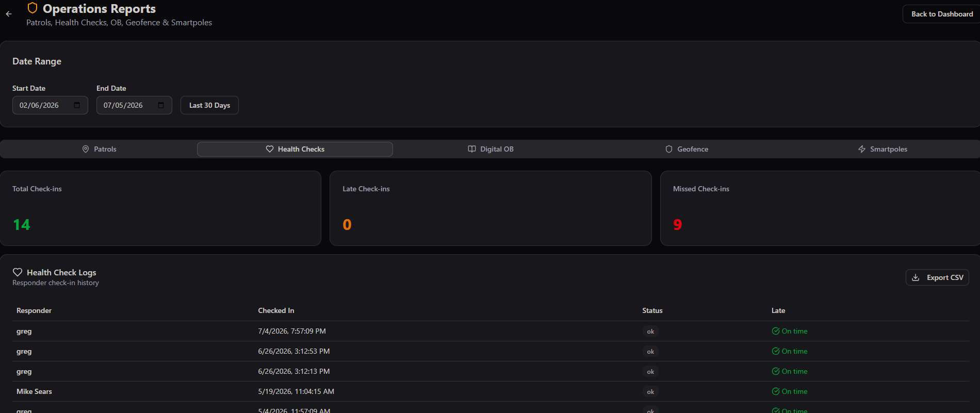Viewport: 980px width, 413px height.
Task: Switch to the Geofence tab
Action: click(687, 149)
